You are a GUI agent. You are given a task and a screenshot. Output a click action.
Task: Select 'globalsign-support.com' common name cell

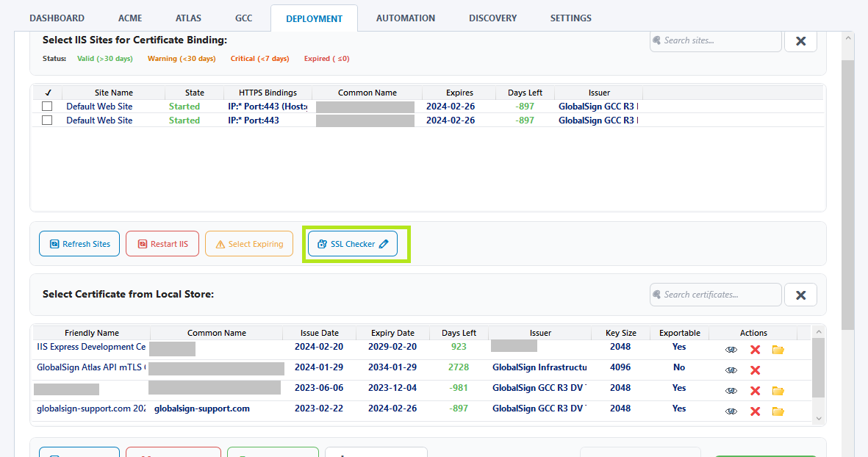[202, 409]
